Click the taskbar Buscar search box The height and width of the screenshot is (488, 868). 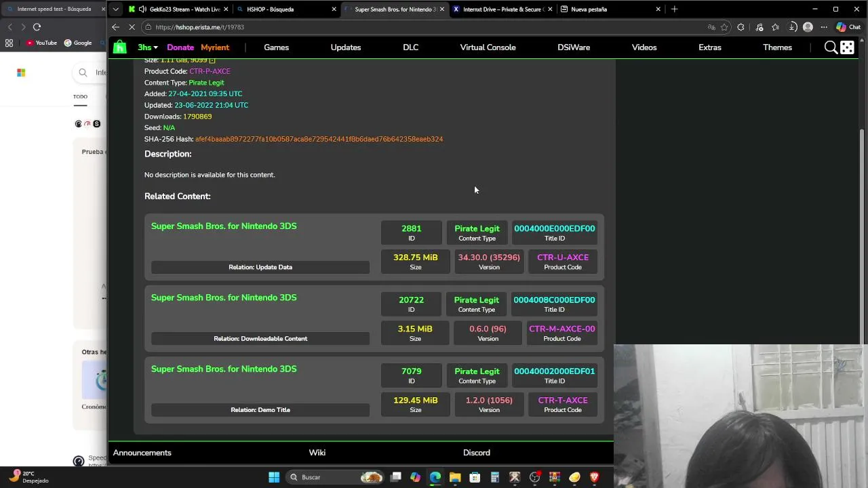(x=336, y=477)
